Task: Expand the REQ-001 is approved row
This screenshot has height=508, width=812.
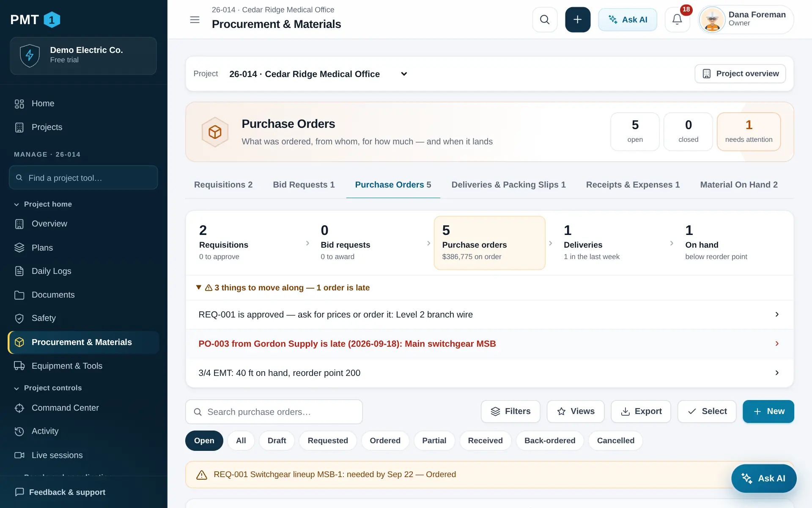Action: tap(489, 315)
